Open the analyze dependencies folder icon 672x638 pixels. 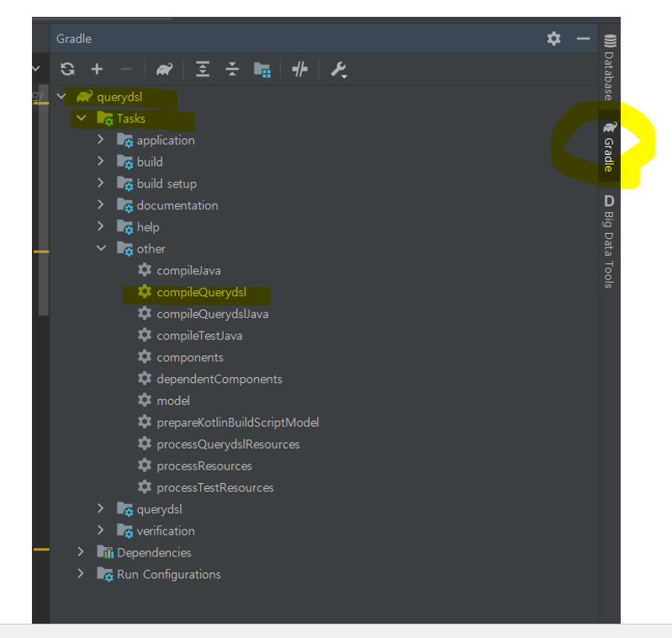tap(262, 70)
